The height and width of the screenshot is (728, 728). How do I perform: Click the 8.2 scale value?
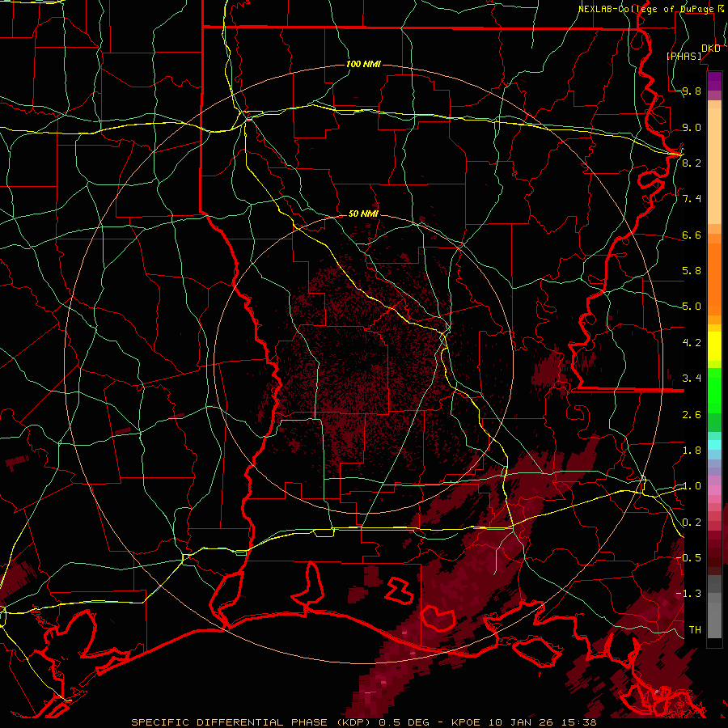click(692, 163)
